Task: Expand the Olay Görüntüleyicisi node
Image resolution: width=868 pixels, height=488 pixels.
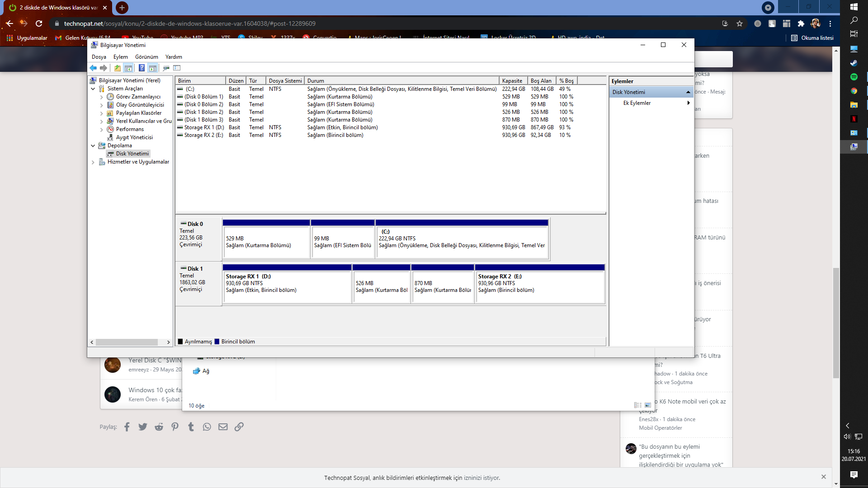Action: [101, 105]
